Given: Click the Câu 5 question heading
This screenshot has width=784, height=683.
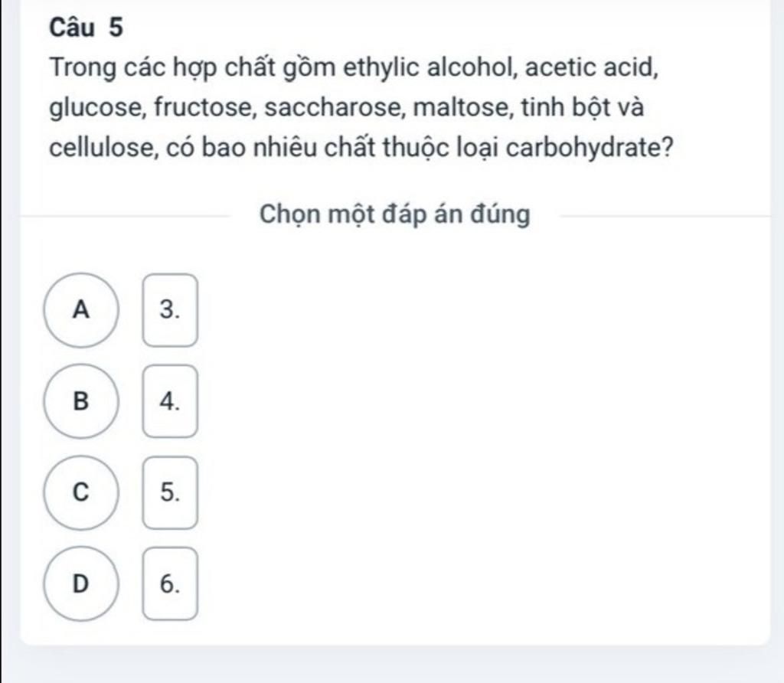Looking at the screenshot, I should 85,28.
